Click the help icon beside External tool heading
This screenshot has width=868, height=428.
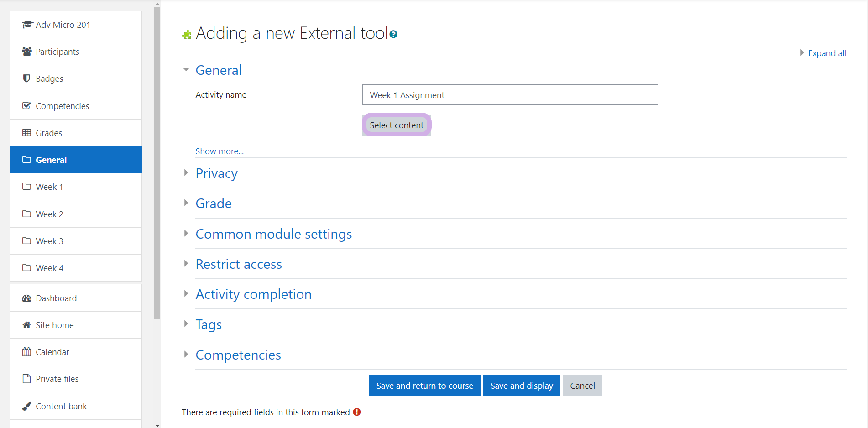[393, 34]
